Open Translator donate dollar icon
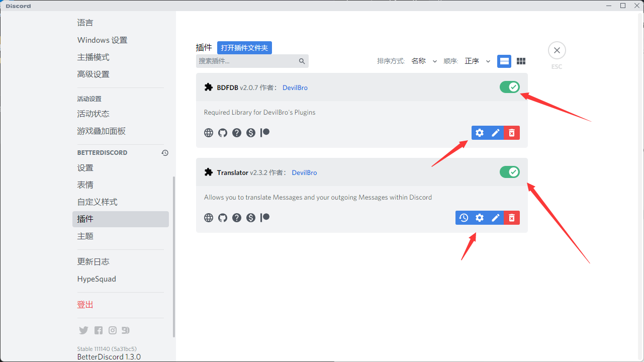Viewport: 644px width, 362px height. (251, 218)
